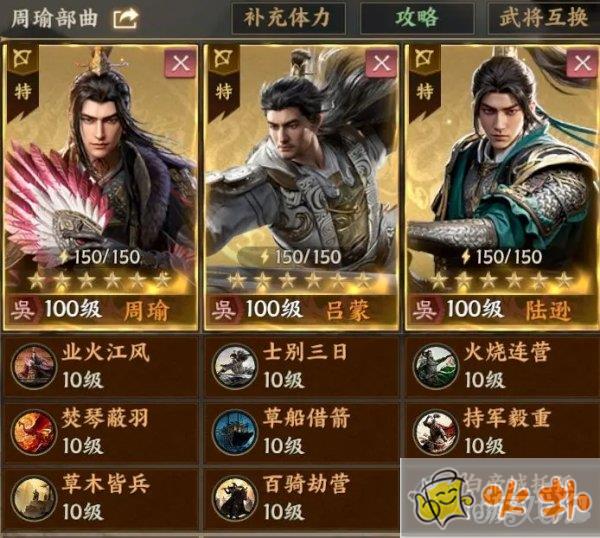Screen dimensions: 600x538
Task: Click the 武将互换 button
Action: (x=544, y=18)
